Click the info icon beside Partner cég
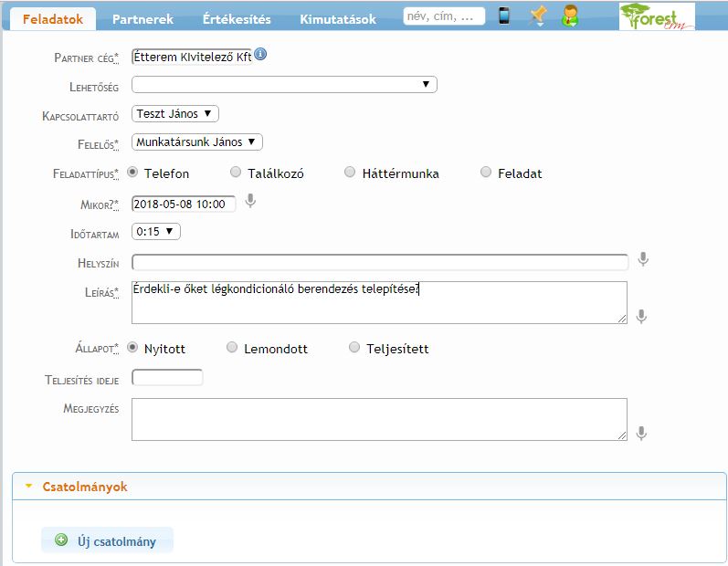This screenshot has height=566, width=728. [260, 55]
